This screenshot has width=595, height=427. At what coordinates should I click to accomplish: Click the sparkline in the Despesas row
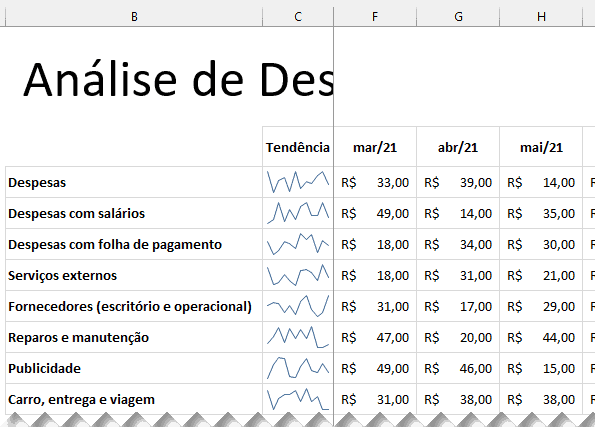point(298,182)
